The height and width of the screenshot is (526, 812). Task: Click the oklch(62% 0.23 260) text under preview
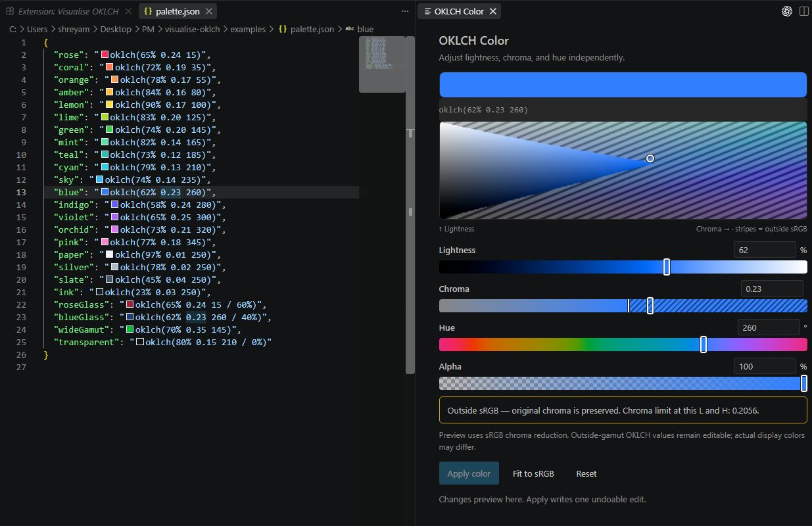point(483,110)
